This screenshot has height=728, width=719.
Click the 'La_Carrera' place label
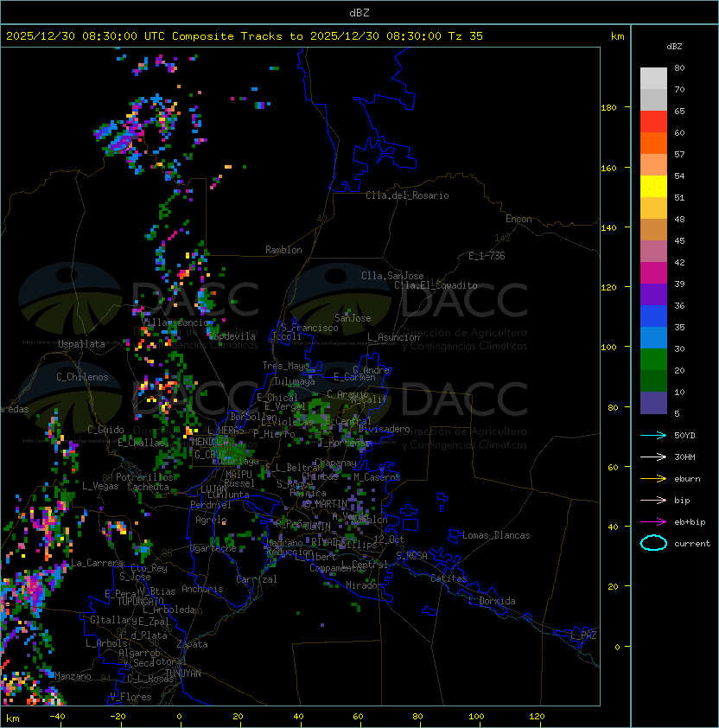97,563
